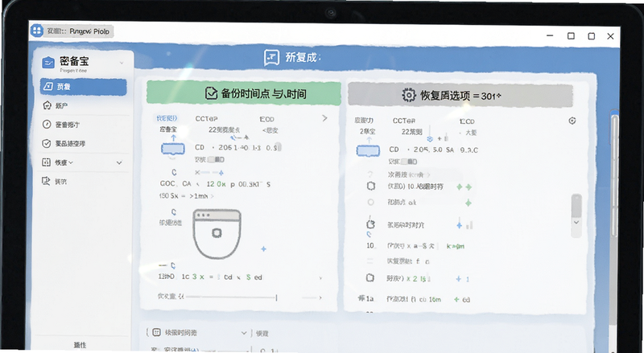Select the CCTeP tab in the left panel

click(206, 119)
